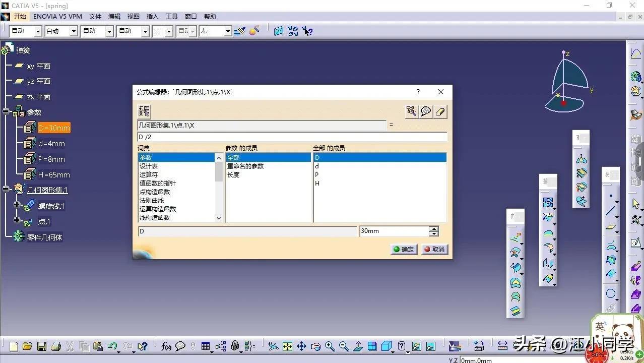
Task: Click the Fly Mode airplane icon
Action: coord(273,346)
